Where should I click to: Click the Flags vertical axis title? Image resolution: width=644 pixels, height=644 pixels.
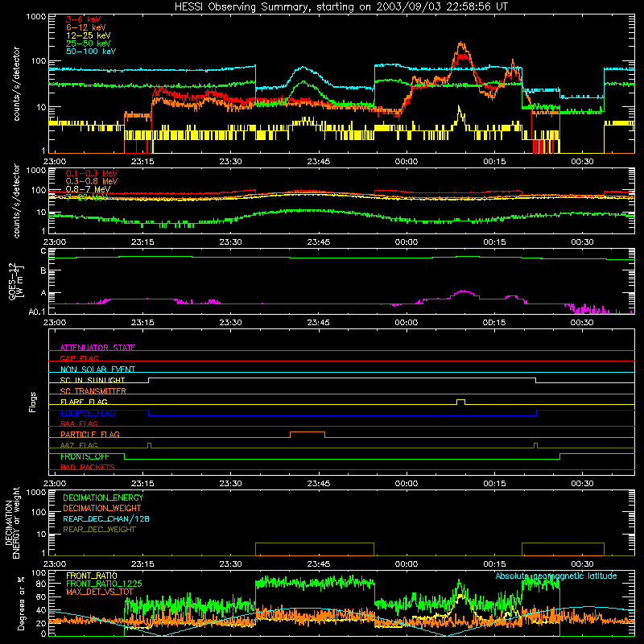click(33, 402)
